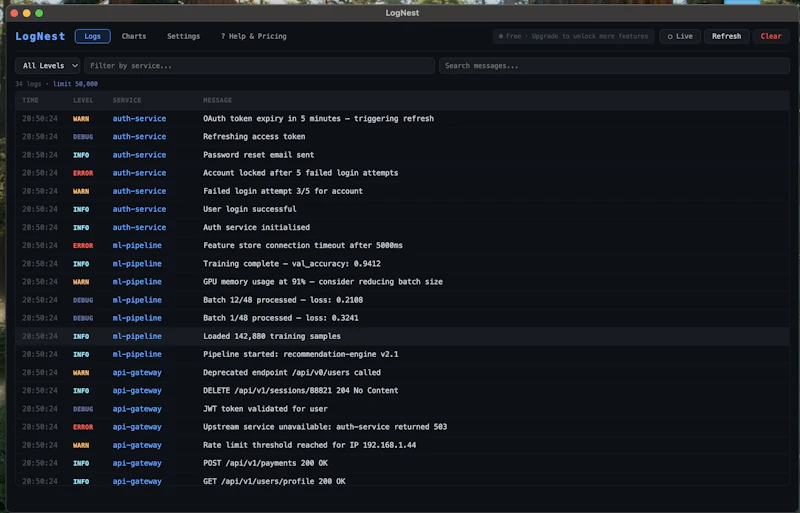This screenshot has width=800, height=513.
Task: Focus the Filter by service field
Action: tap(259, 65)
